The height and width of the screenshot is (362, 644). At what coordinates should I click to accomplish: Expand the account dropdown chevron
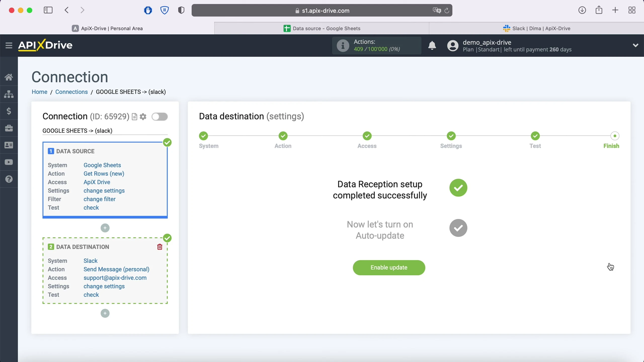(635, 46)
